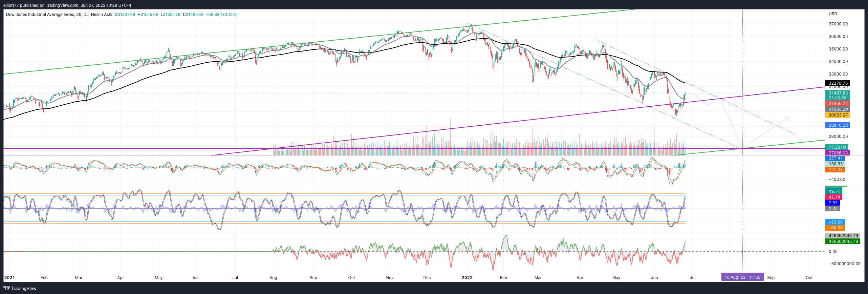
Task: Select the high value H31576.08
Action: [x=148, y=15]
